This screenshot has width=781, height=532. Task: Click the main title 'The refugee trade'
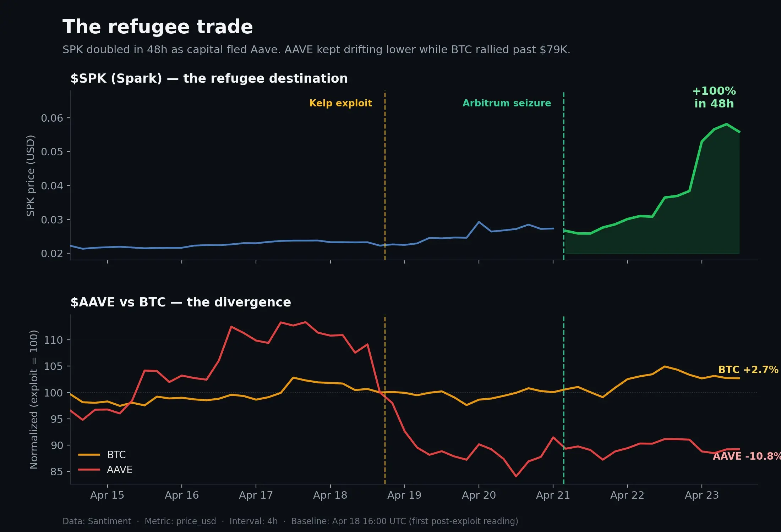pyautogui.click(x=158, y=27)
